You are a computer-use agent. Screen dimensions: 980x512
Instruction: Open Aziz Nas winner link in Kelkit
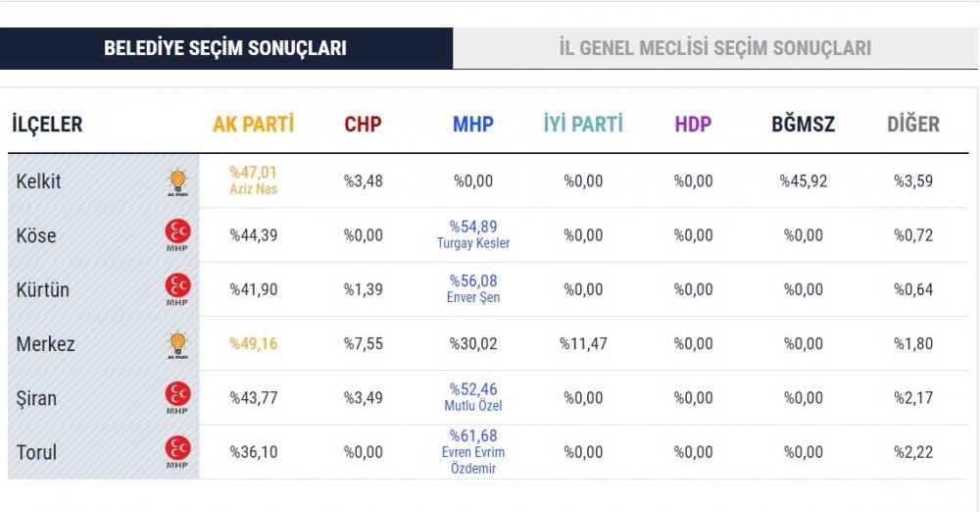point(253,188)
